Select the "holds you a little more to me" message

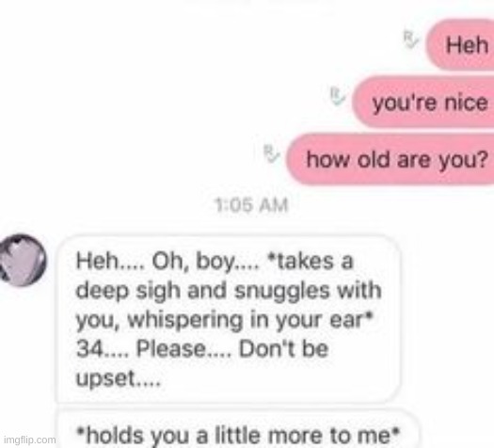point(238,433)
